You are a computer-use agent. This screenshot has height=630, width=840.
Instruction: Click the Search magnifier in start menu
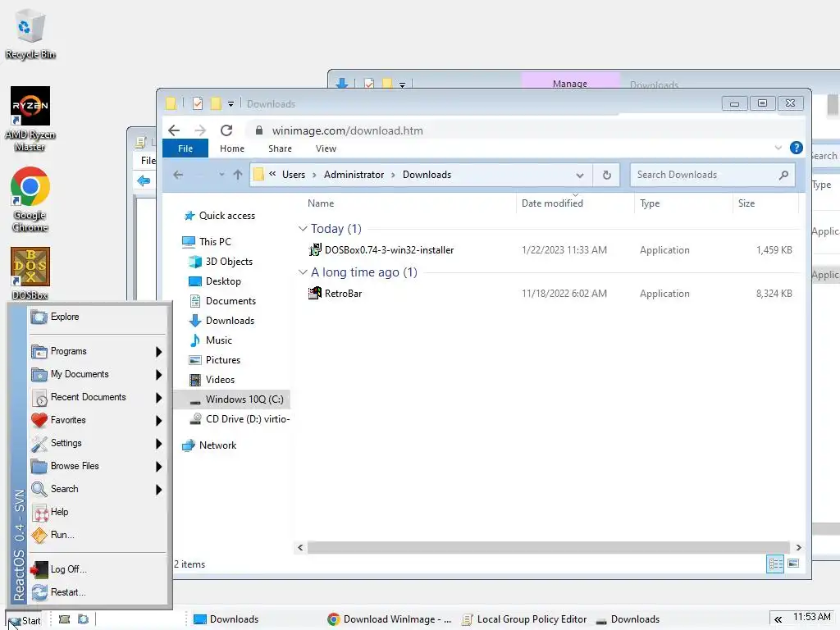click(x=39, y=489)
